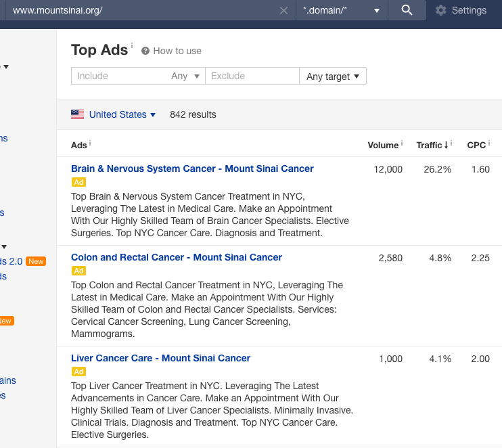This screenshot has width=502, height=448.
Task: Click the info icon beside CPC column
Action: point(489,143)
